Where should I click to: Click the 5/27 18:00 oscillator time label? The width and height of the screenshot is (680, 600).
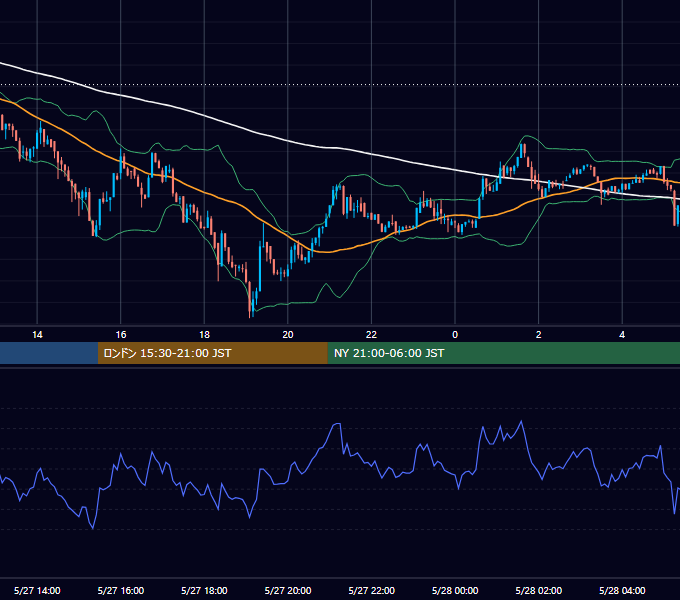coord(204,590)
